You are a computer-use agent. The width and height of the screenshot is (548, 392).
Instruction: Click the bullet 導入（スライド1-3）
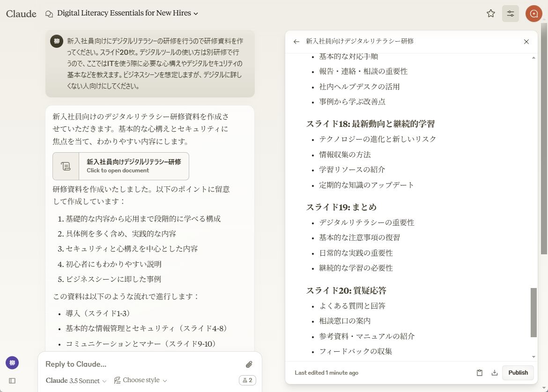point(98,313)
